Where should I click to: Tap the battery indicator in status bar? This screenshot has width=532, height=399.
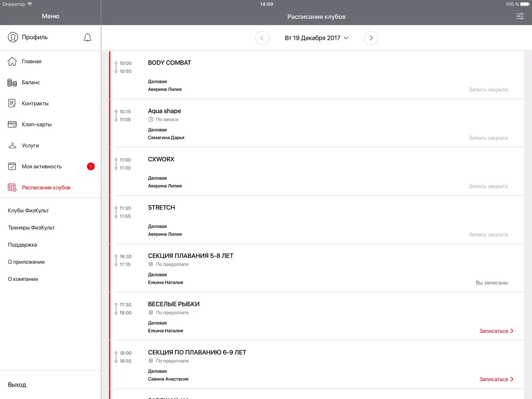coord(525,4)
